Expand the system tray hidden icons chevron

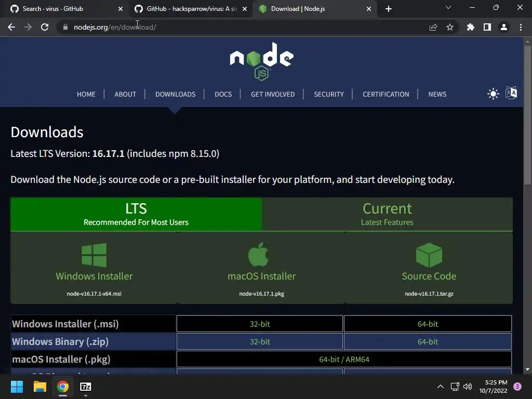441,387
